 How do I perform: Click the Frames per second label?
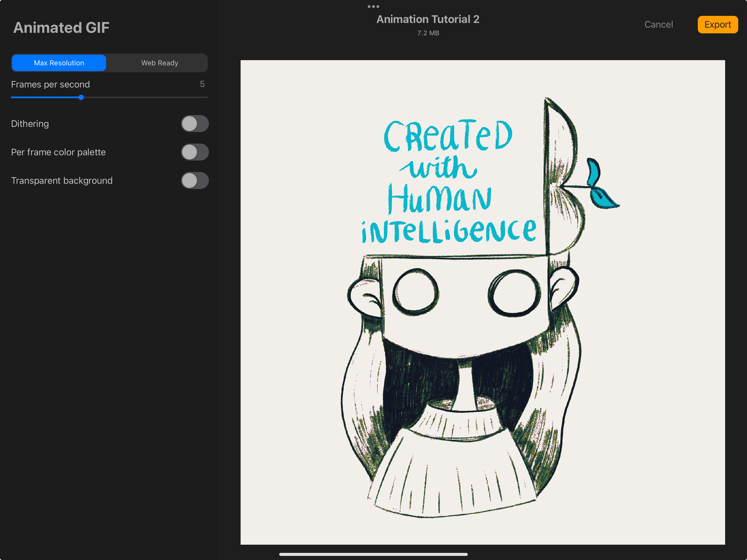[50, 84]
